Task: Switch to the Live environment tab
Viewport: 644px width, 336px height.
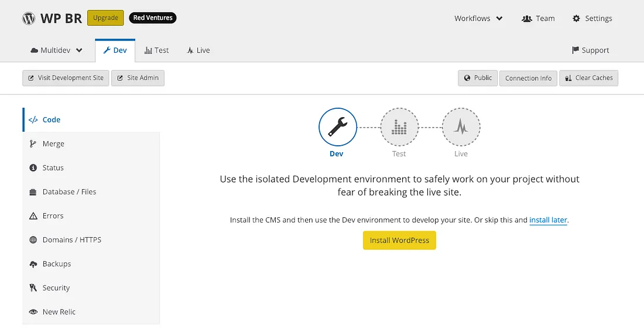Action: tap(198, 50)
